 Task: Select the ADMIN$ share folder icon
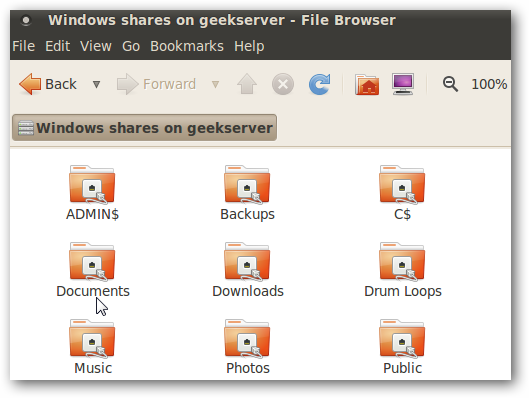pos(92,185)
